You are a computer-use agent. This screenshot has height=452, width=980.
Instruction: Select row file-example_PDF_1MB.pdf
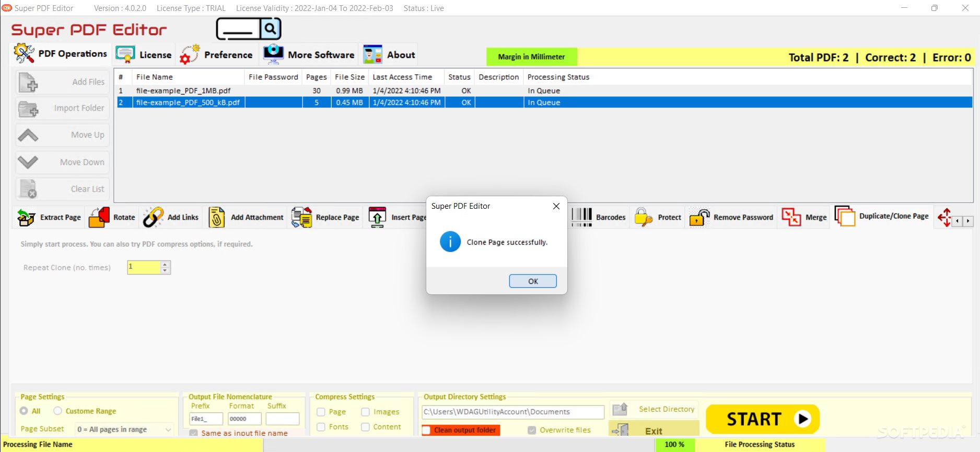tap(543, 90)
